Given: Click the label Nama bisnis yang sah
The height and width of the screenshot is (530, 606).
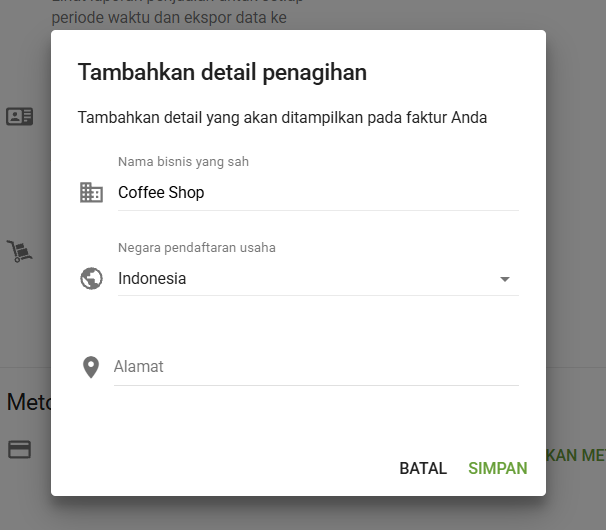Looking at the screenshot, I should [x=183, y=162].
